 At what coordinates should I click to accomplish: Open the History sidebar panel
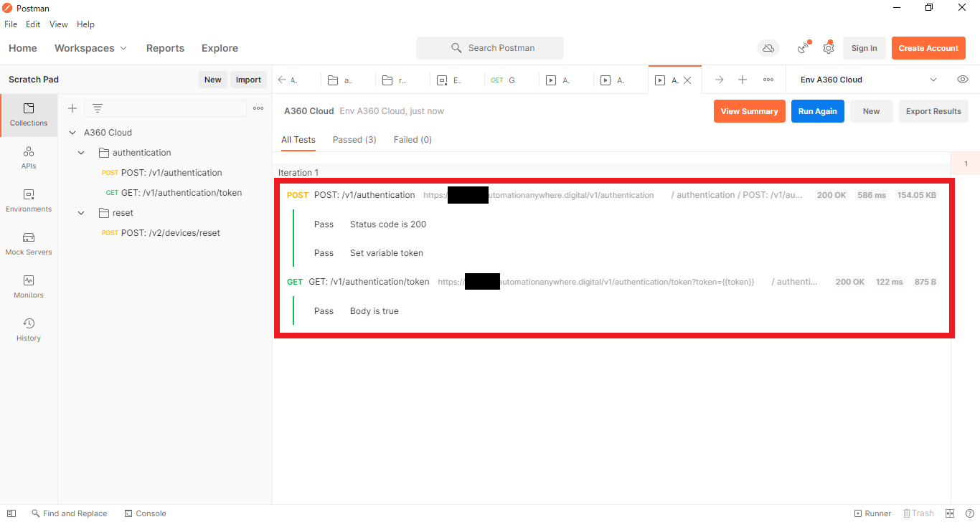pos(29,330)
